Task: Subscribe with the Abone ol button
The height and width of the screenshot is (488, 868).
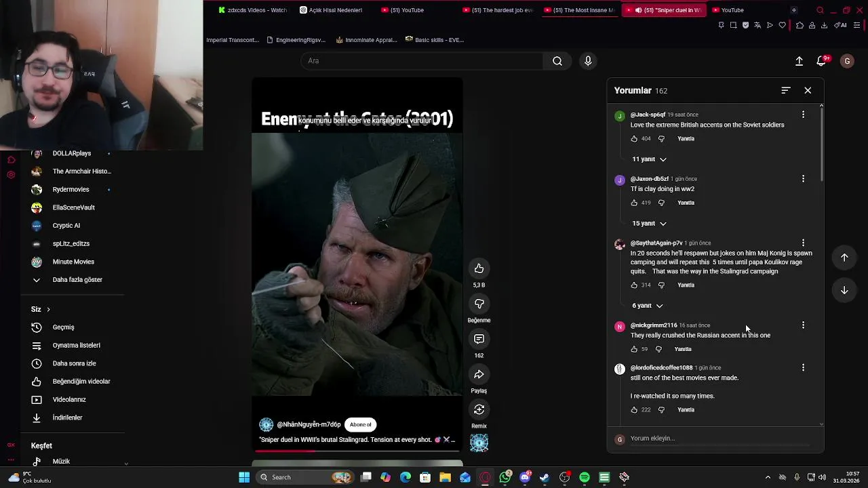Action: pyautogui.click(x=361, y=424)
